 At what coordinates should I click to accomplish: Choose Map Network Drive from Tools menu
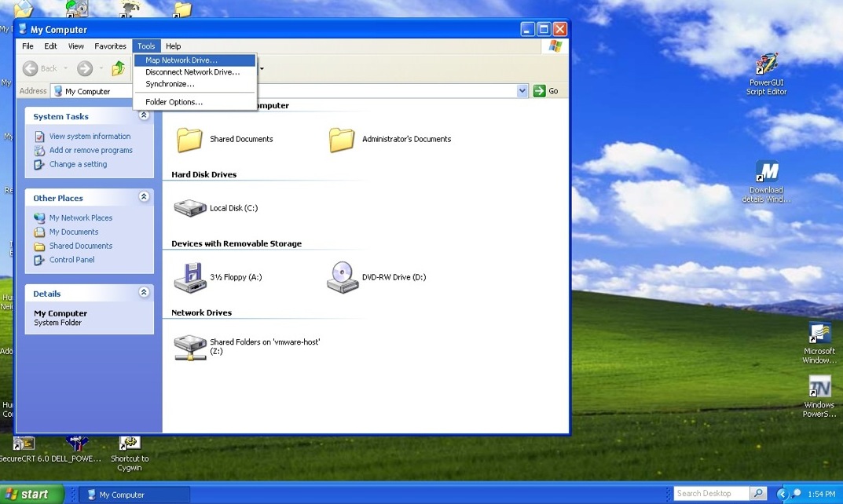181,60
